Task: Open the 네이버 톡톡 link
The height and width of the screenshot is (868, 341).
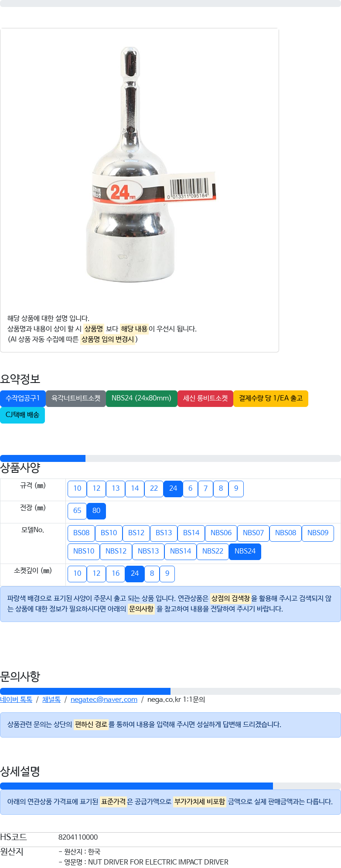Action: click(x=16, y=700)
